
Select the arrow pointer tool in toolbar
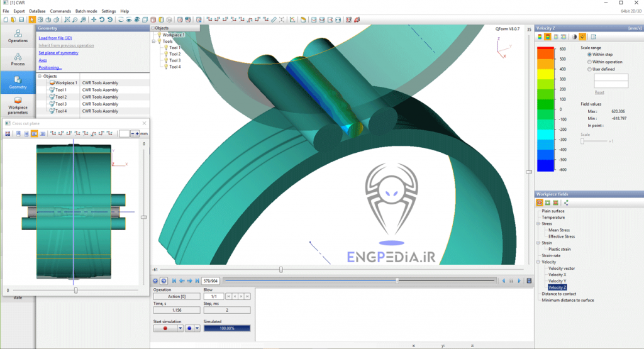coord(32,20)
